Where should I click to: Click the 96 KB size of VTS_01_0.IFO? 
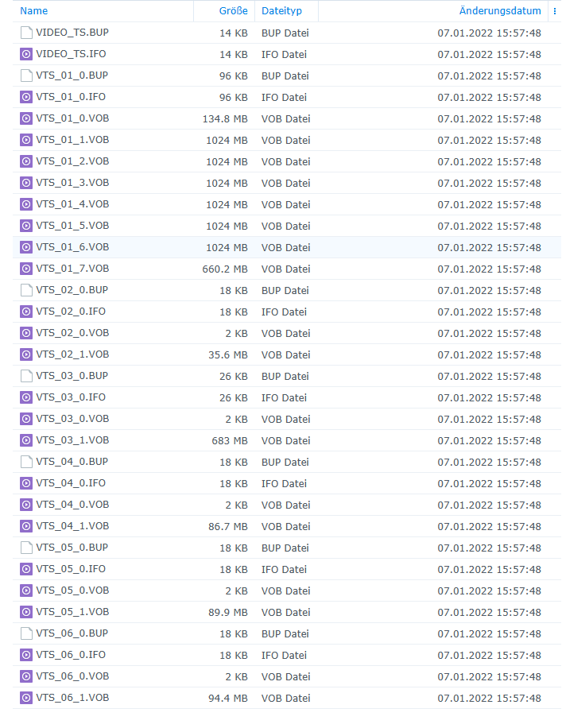tap(234, 98)
